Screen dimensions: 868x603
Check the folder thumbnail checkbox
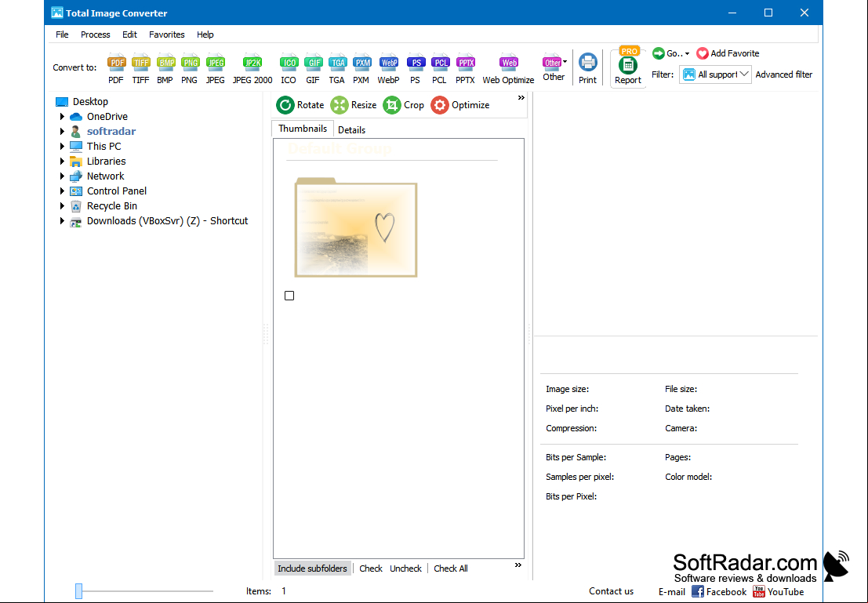(289, 296)
